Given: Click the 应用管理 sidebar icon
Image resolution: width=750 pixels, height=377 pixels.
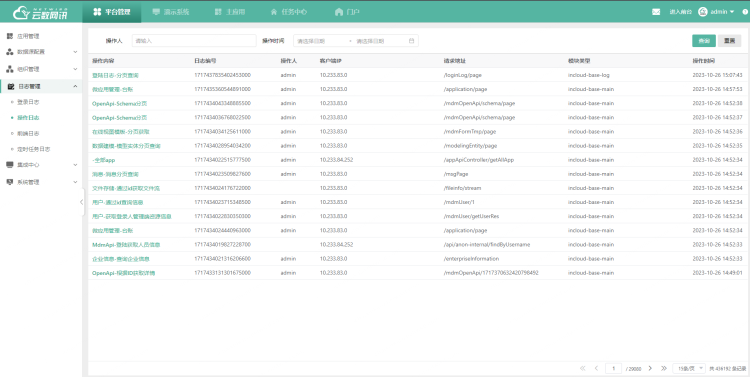Looking at the screenshot, I should point(10,36).
